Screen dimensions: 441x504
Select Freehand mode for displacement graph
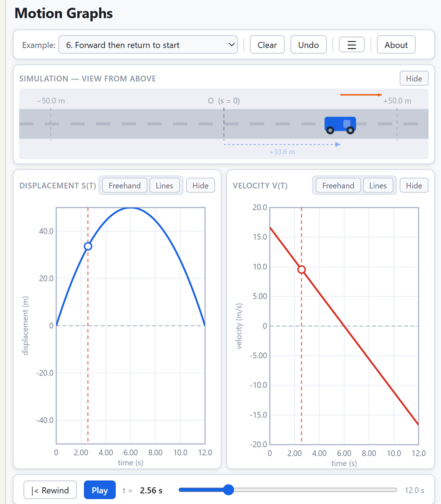124,186
